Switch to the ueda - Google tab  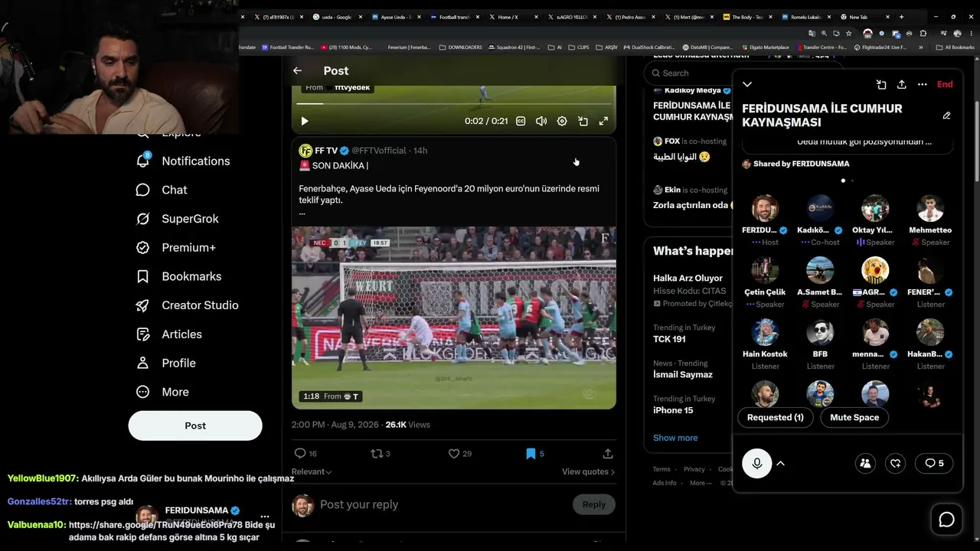(336, 17)
